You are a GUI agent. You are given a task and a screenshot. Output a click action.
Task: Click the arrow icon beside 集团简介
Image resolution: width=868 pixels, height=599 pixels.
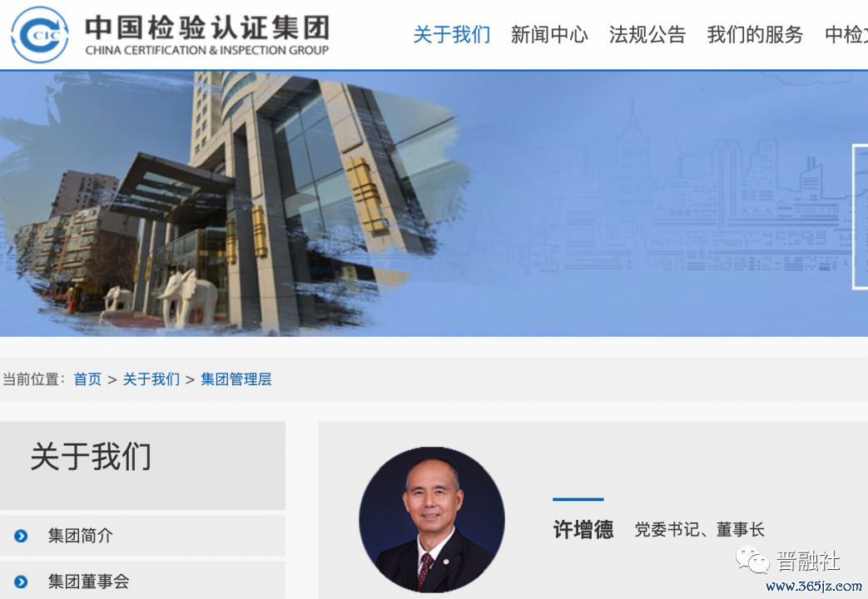click(x=21, y=536)
